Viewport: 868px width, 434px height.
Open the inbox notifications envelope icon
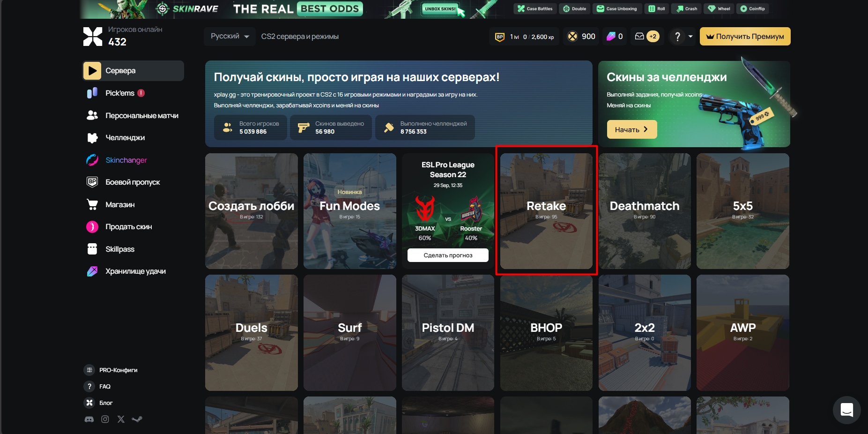point(639,36)
